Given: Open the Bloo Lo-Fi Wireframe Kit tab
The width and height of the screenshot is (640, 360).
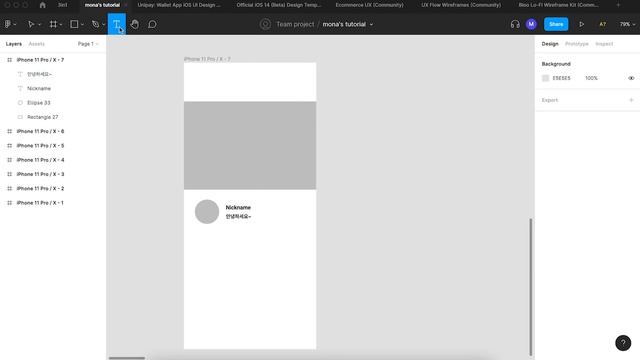Looking at the screenshot, I should click(558, 5).
